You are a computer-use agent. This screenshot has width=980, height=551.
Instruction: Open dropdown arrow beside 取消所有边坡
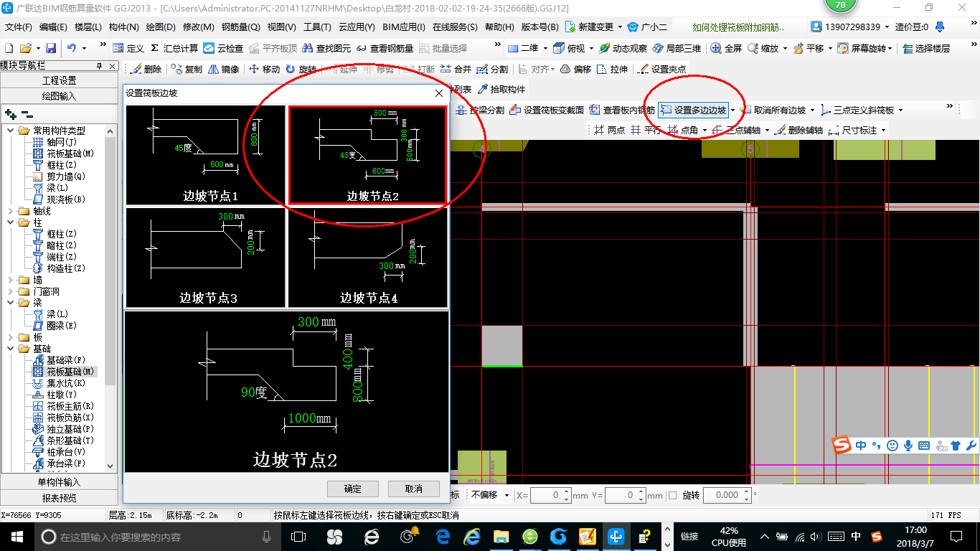tap(812, 110)
